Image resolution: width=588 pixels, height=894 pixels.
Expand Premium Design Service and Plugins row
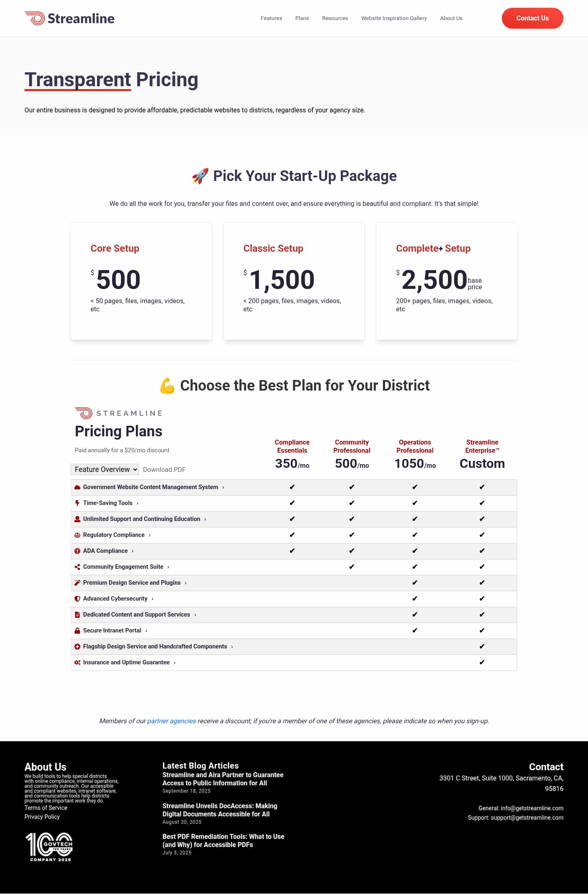click(x=132, y=583)
